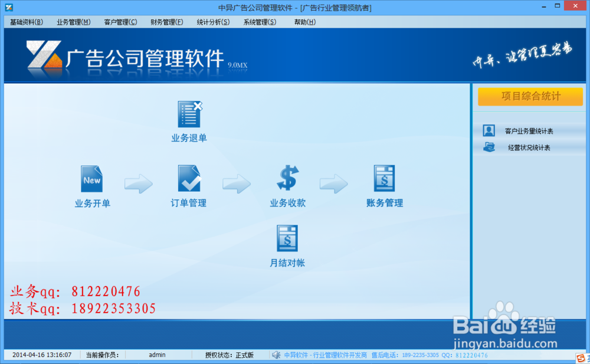Image resolution: width=590 pixels, height=364 pixels.
Task: Open 经营状况统计表 folder icon in sidebar
Action: click(x=488, y=147)
